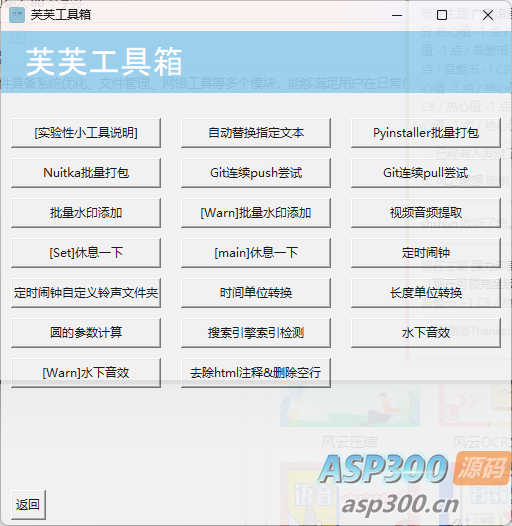The height and width of the screenshot is (526, 512).
Task: Launch 搜索引擎索引检测 tool
Action: (x=256, y=333)
